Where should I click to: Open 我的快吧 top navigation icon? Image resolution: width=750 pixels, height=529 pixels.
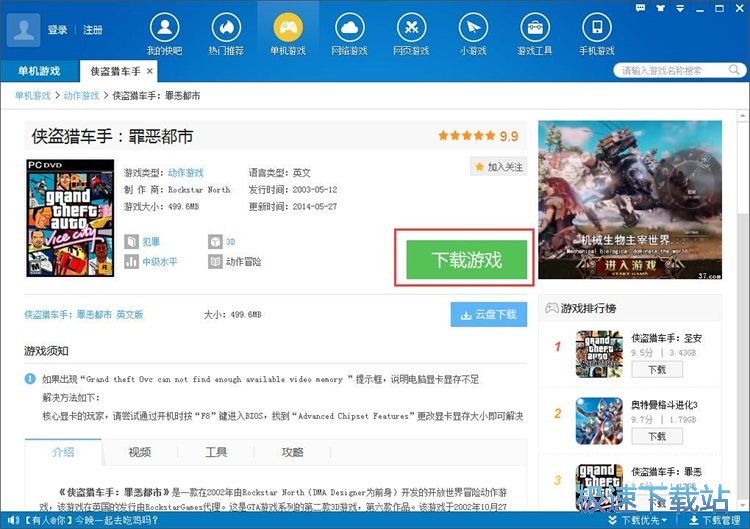tap(165, 28)
